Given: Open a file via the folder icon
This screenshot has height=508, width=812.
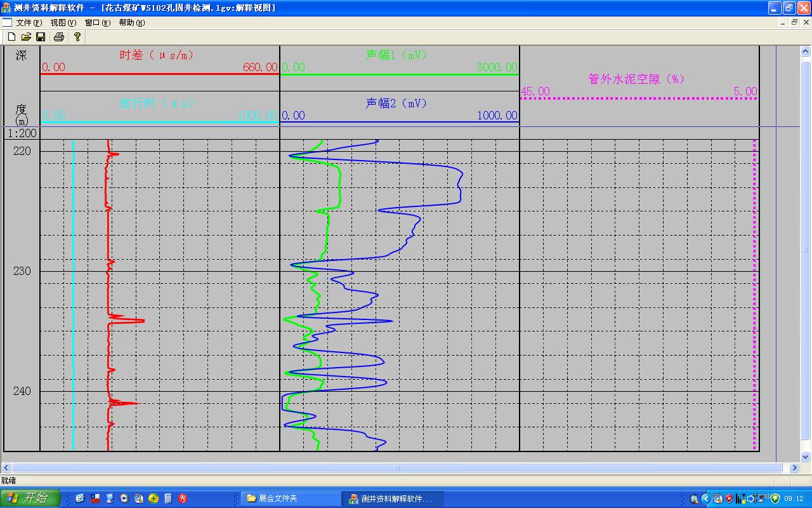Looking at the screenshot, I should pyautogui.click(x=26, y=37).
